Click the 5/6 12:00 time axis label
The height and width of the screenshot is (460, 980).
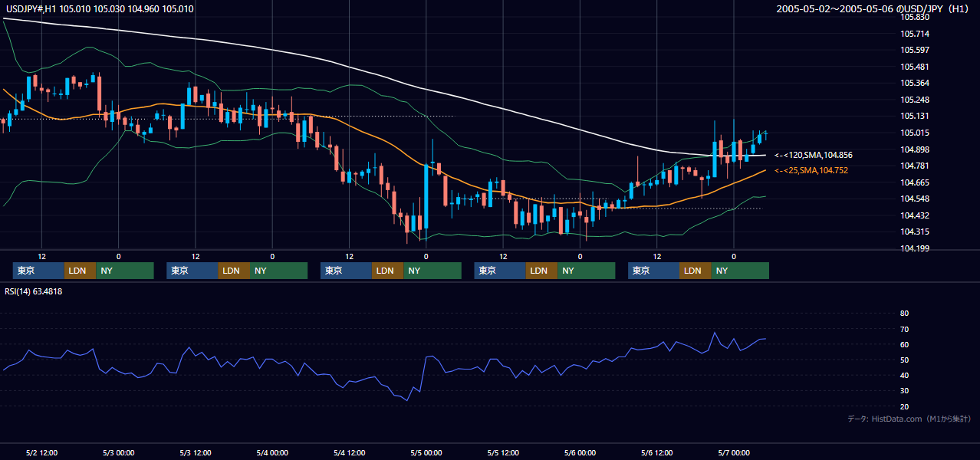(x=657, y=452)
